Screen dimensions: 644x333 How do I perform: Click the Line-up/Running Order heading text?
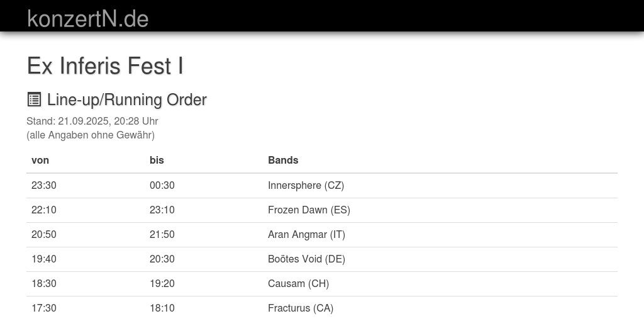[x=126, y=99]
